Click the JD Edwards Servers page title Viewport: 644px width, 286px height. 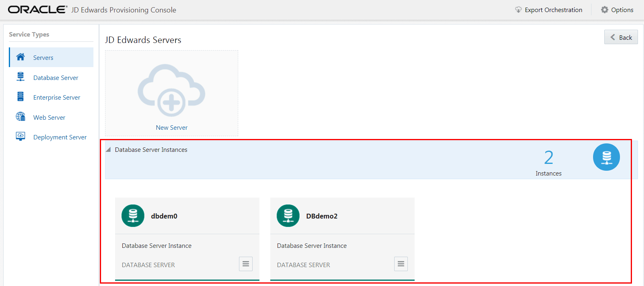click(143, 40)
